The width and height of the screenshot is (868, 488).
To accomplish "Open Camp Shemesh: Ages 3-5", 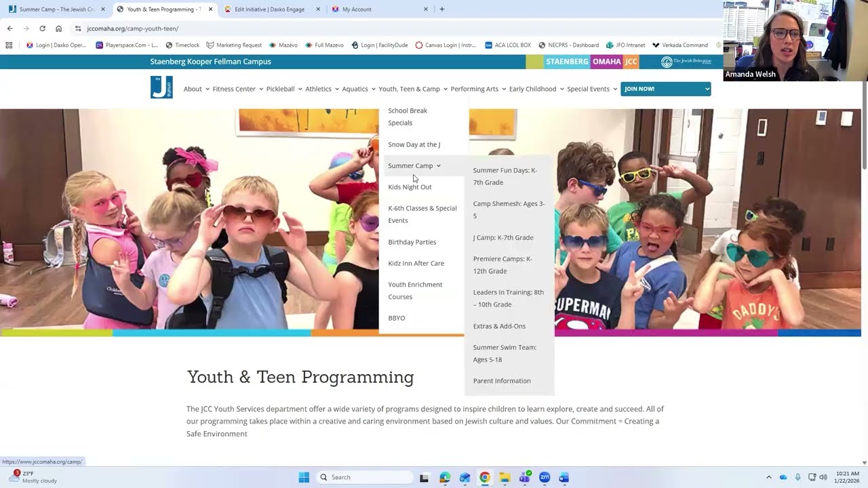I will coord(509,209).
